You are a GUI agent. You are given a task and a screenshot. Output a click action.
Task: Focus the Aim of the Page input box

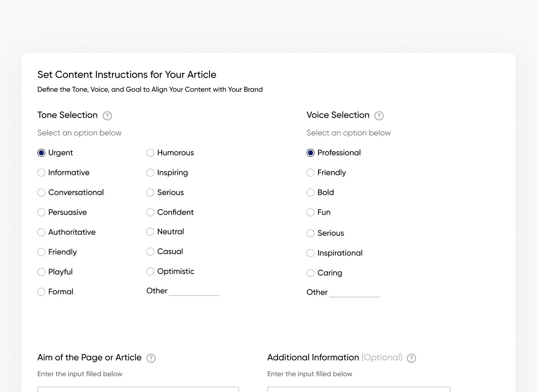click(138, 389)
